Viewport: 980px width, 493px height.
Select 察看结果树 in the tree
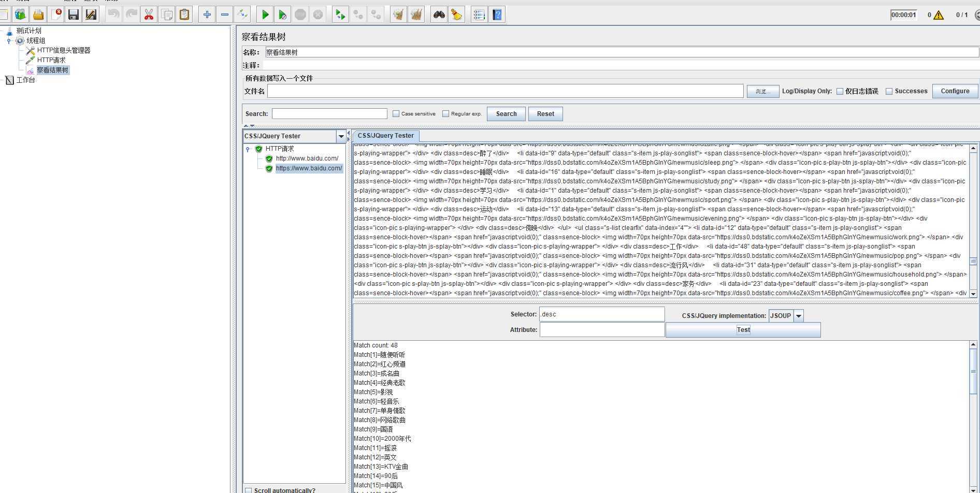point(52,70)
